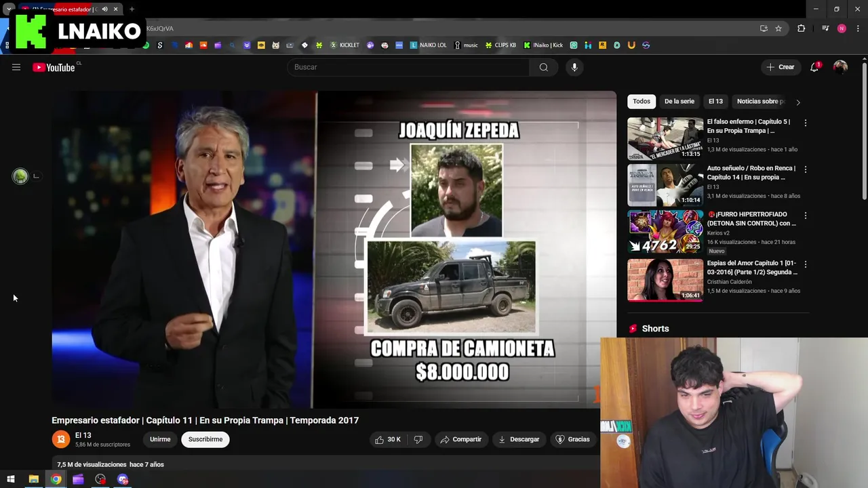
Task: Open options for El falso enfermo video
Action: (805, 123)
